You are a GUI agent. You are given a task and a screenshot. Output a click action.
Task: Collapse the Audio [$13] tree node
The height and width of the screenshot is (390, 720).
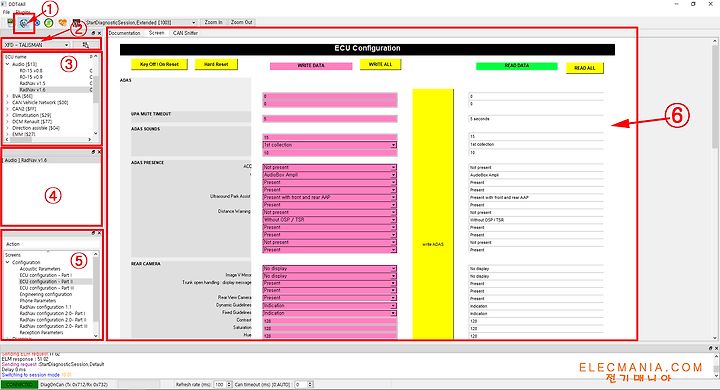pos(7,64)
